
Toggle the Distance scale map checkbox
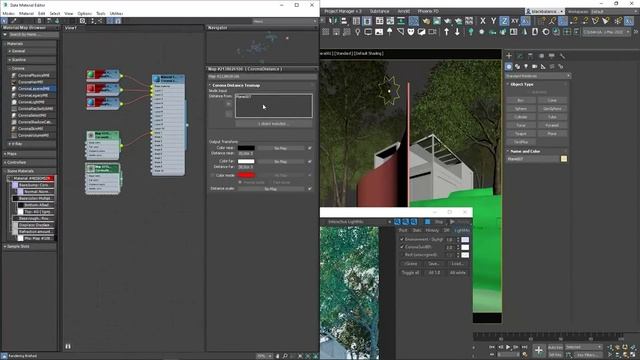(310, 189)
